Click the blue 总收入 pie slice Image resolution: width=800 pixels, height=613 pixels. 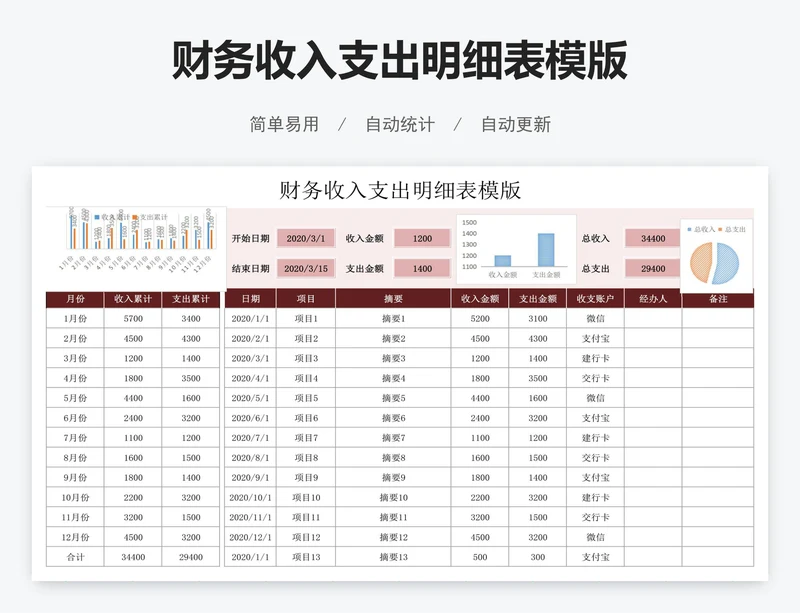pyautogui.click(x=727, y=263)
